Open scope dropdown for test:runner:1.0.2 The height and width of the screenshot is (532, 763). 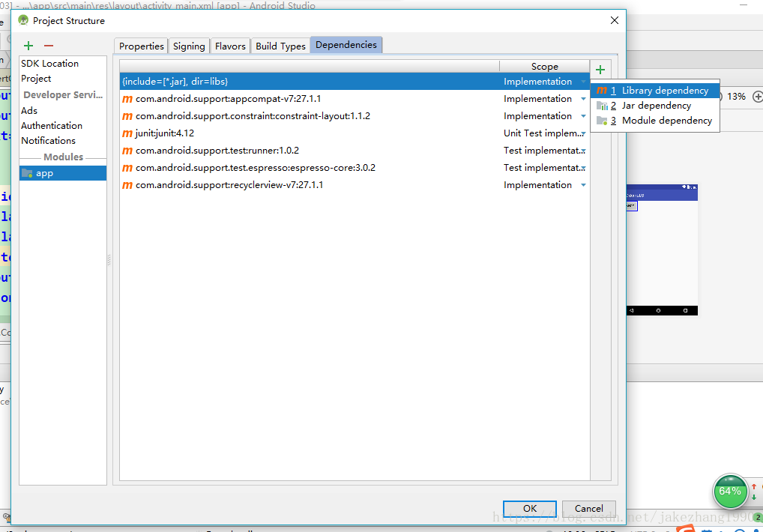click(583, 151)
